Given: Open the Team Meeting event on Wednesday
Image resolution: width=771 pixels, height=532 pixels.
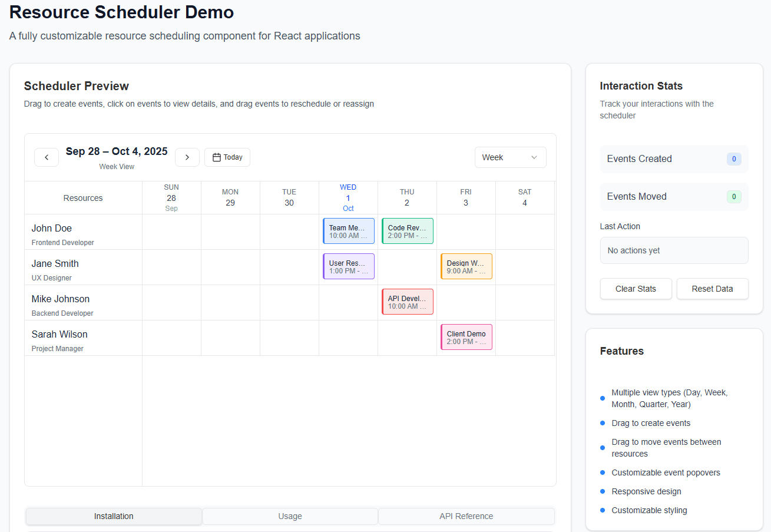Looking at the screenshot, I should (x=348, y=230).
